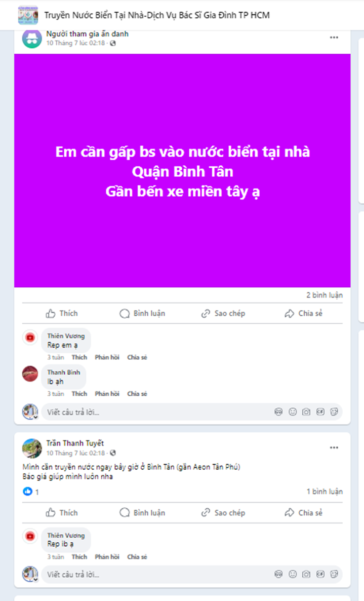Insert GIF in first reply box
The height and width of the screenshot is (601, 364).
[x=320, y=412]
